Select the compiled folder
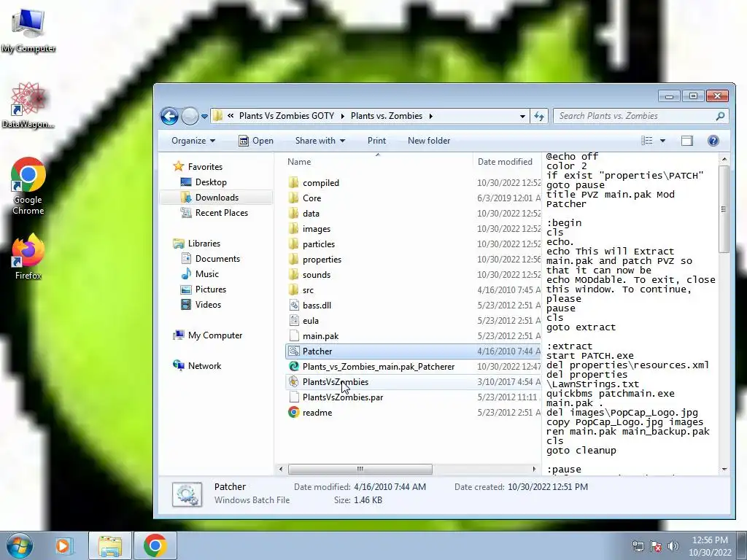Viewport: 747px width, 560px height. coord(321,183)
